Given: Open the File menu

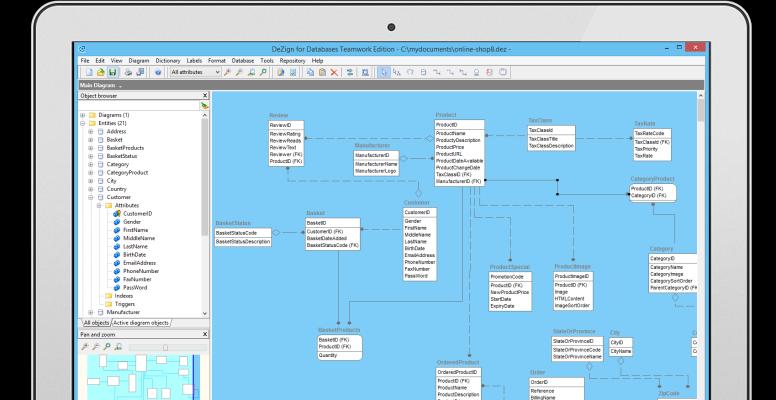Looking at the screenshot, I should coord(85,60).
